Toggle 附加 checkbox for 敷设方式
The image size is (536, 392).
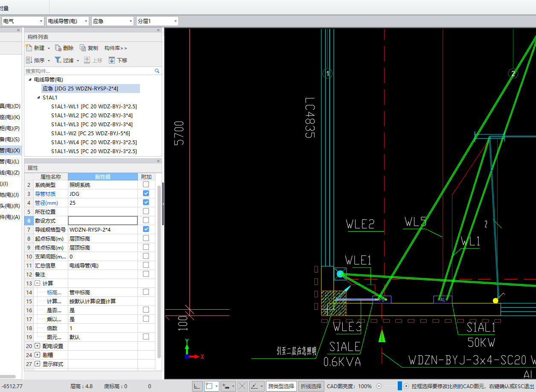146,220
